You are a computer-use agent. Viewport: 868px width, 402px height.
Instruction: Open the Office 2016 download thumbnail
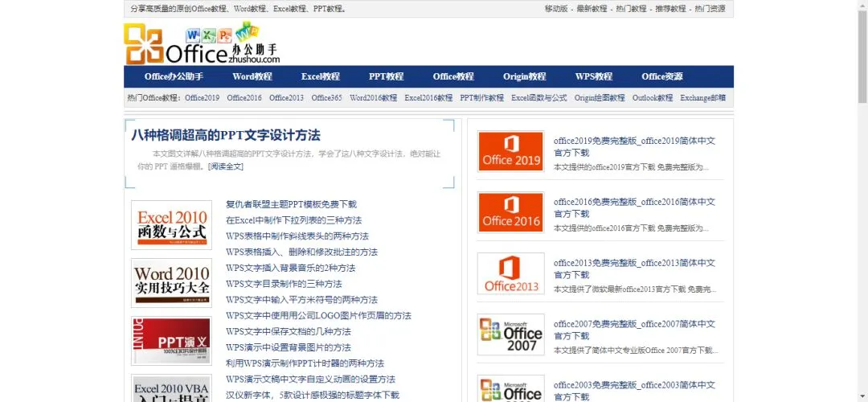(511, 212)
